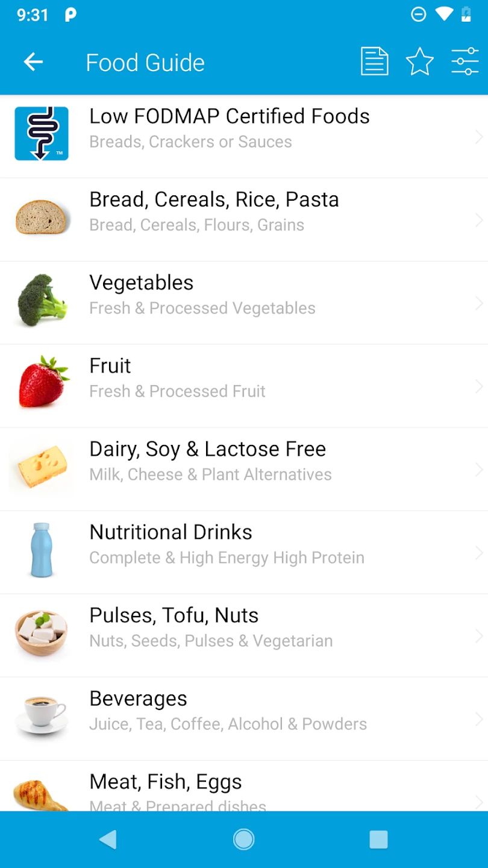Viewport: 488px width, 868px height.
Task: Tap the back arrow in header
Action: tap(33, 62)
